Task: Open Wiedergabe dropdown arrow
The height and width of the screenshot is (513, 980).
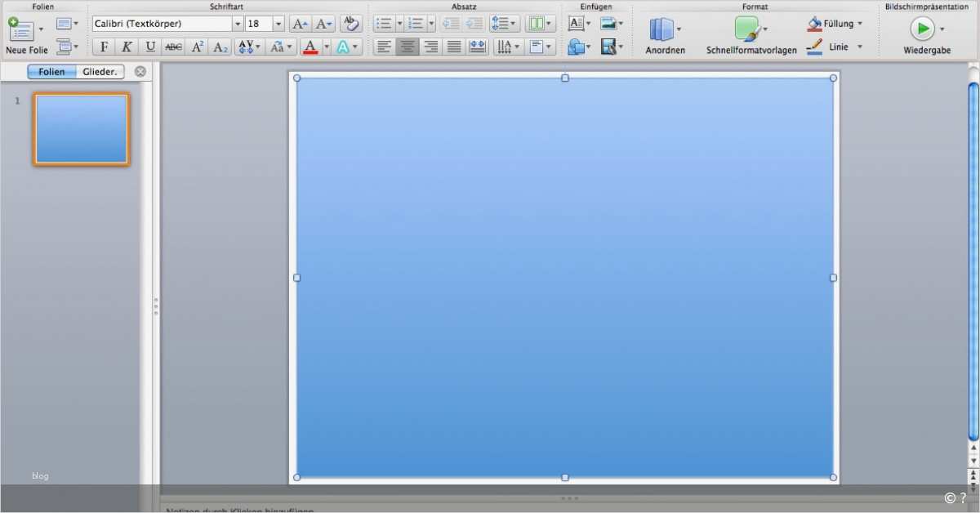Action: 942,29
